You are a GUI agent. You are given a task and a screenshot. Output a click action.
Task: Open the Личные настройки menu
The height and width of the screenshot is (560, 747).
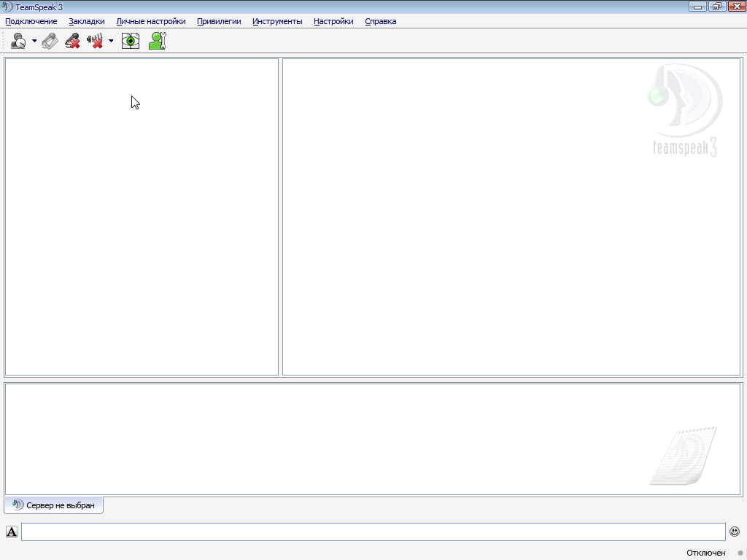pyautogui.click(x=151, y=21)
